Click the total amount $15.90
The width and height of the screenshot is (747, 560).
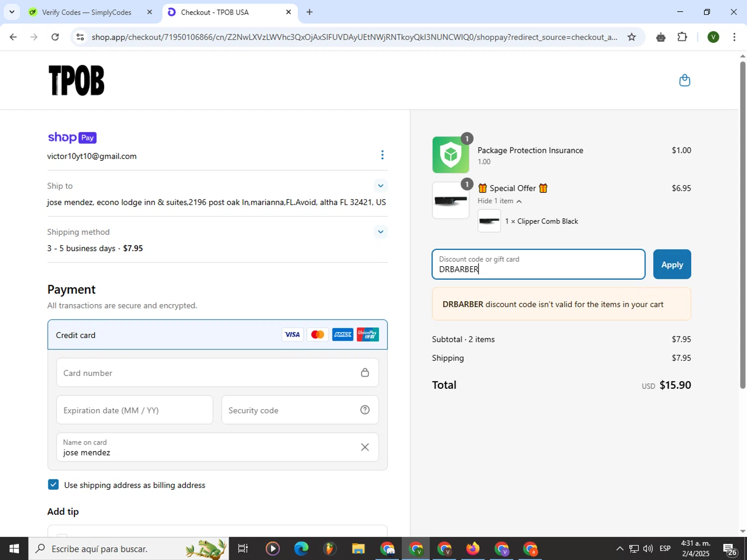pyautogui.click(x=675, y=385)
